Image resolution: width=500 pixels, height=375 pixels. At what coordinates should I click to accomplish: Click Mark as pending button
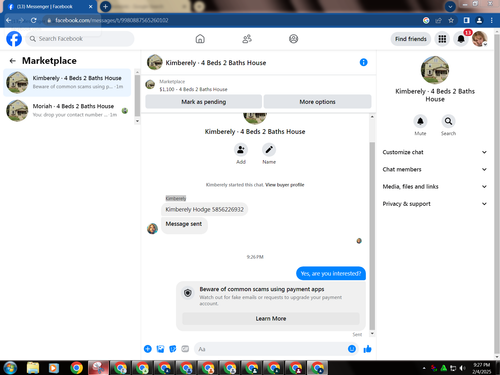pos(203,102)
